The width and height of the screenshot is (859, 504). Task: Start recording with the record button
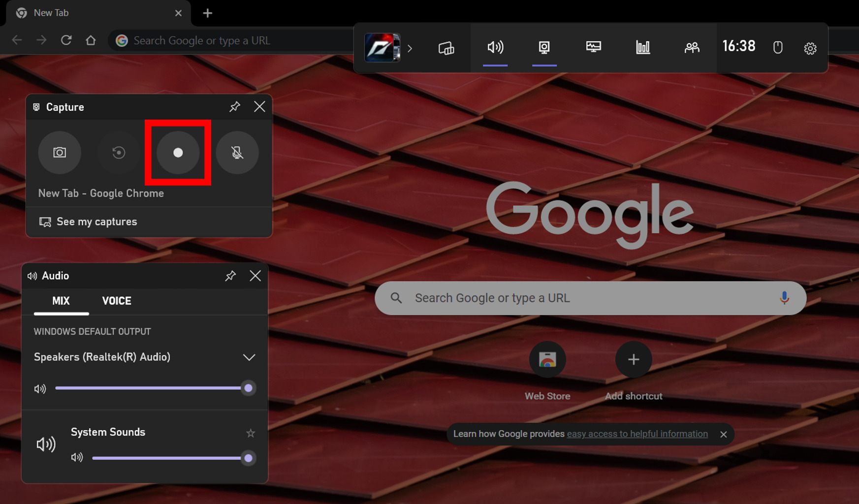[x=178, y=153]
